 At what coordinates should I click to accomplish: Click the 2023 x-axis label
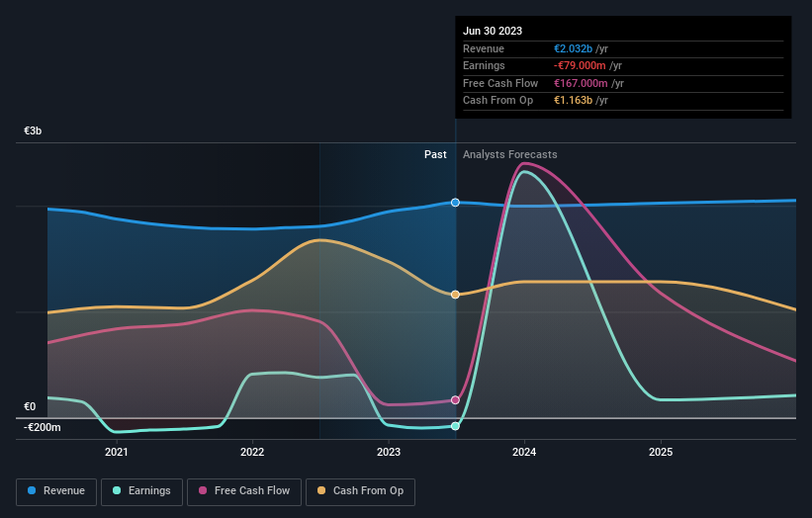389,453
